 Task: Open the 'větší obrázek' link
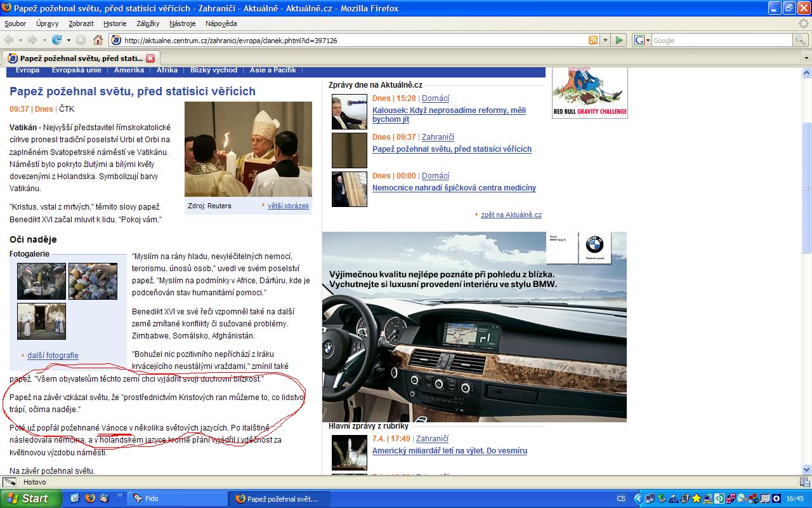click(288, 206)
